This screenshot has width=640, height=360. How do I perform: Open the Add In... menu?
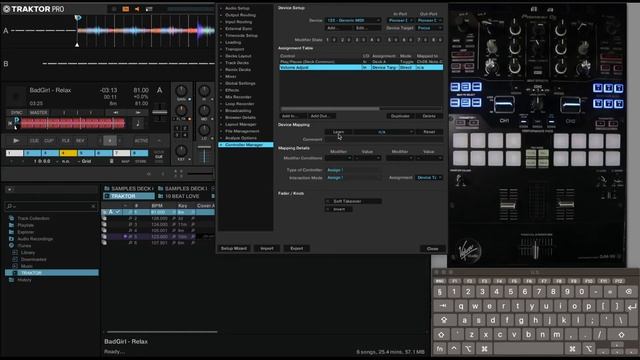(292, 116)
